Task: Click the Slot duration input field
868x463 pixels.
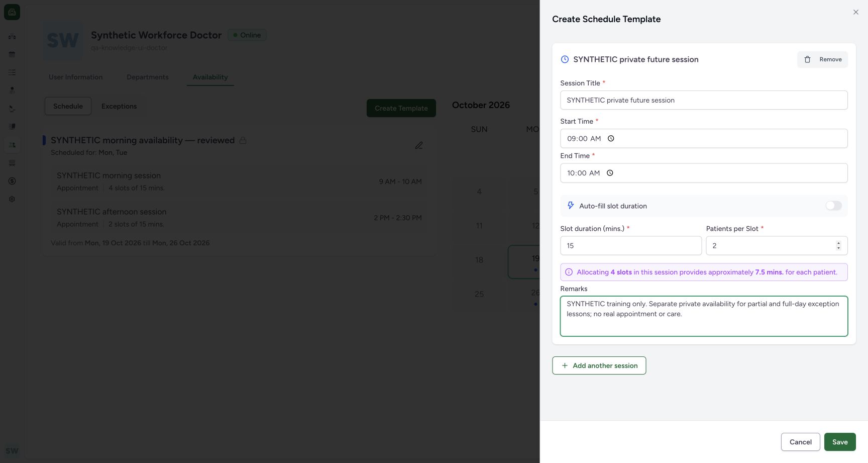Action: pos(631,246)
